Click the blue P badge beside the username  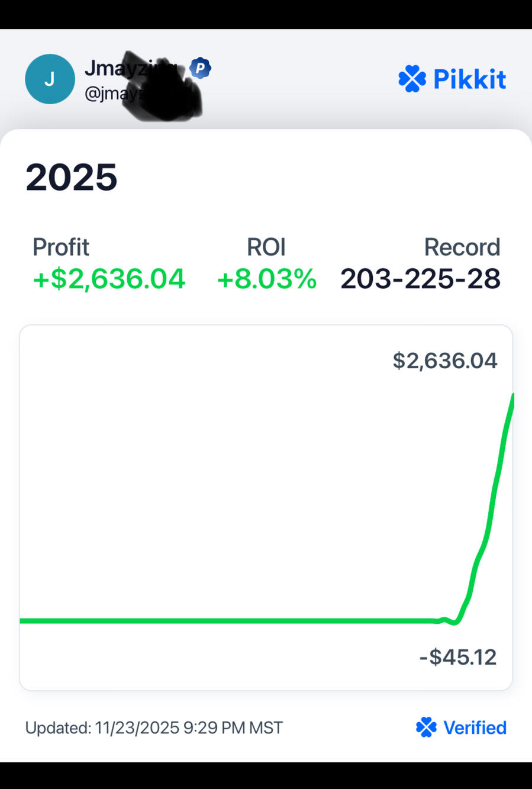(201, 68)
